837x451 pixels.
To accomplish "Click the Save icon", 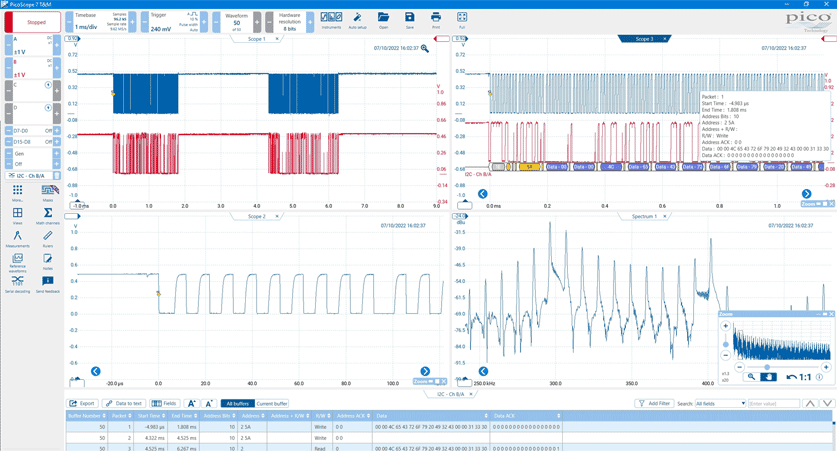I will (x=409, y=20).
